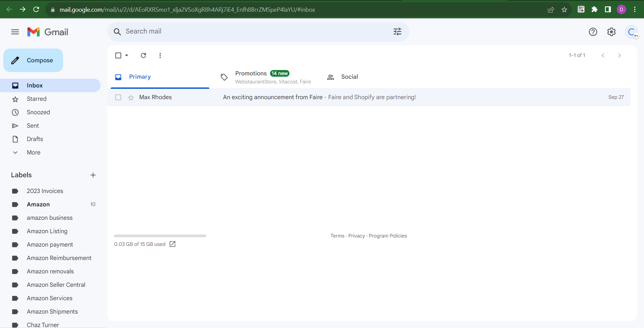Screen dimensions: 644x328
Task: Open the Support help icon
Action: coord(593,32)
